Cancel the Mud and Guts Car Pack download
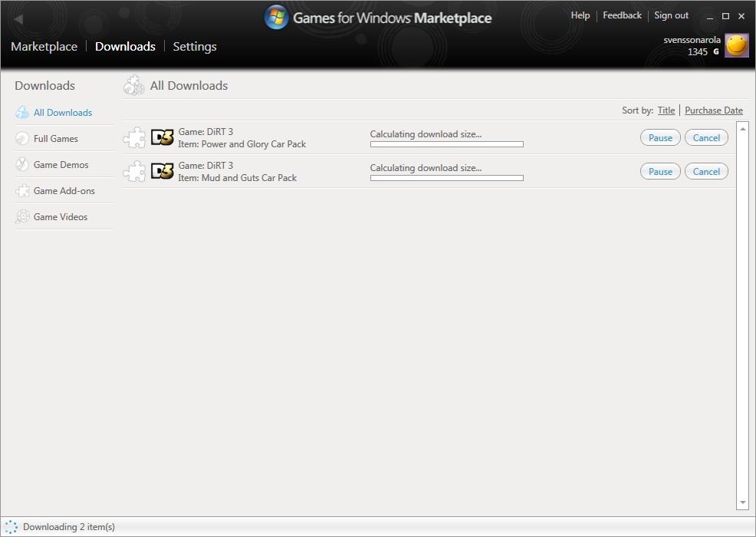This screenshot has width=756, height=537. [706, 171]
